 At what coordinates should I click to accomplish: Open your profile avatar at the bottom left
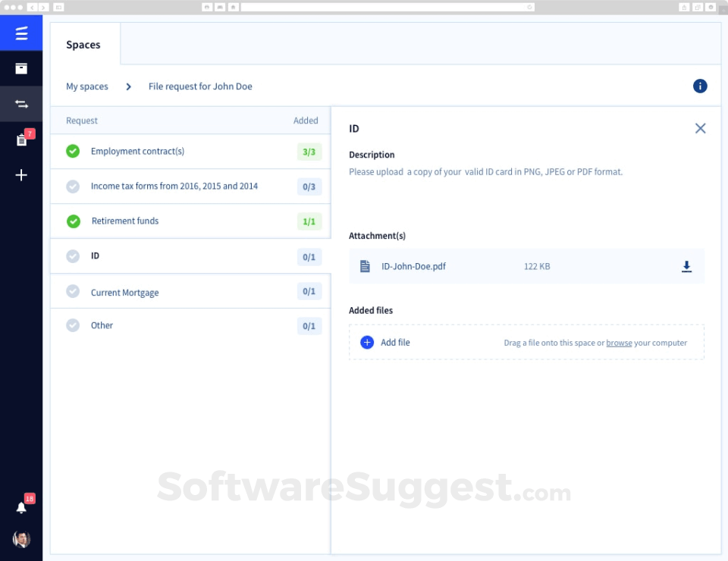tap(20, 540)
